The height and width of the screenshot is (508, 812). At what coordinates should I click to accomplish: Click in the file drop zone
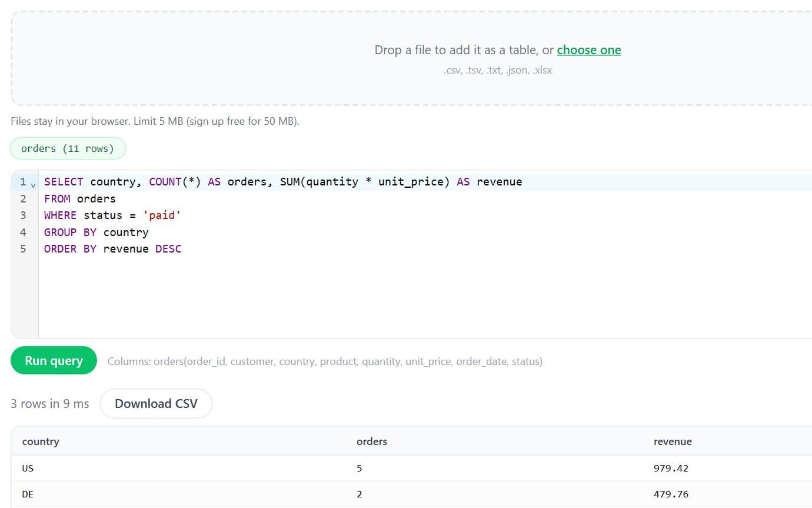point(411,58)
